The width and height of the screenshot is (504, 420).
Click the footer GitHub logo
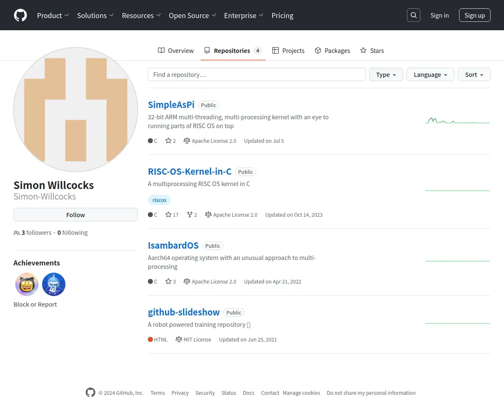point(90,393)
